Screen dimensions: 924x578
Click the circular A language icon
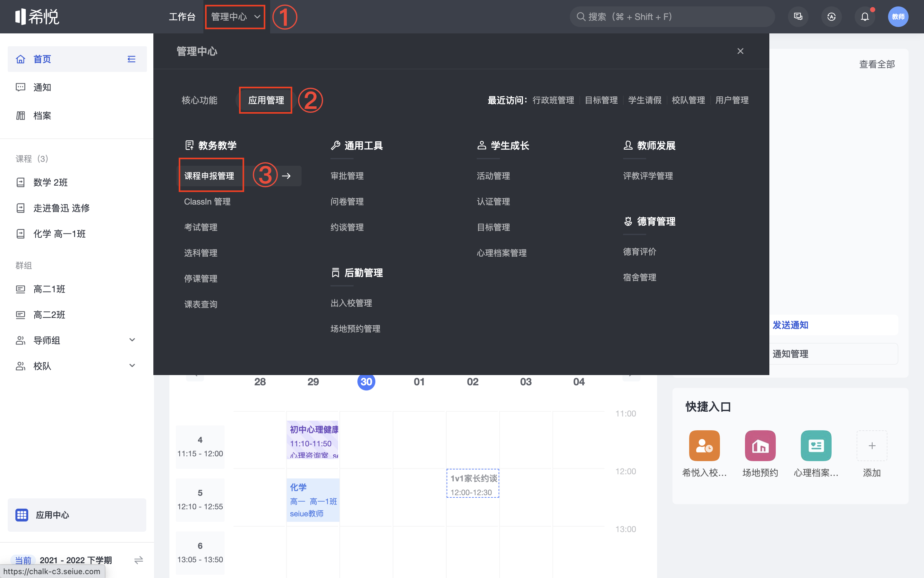[x=831, y=17]
